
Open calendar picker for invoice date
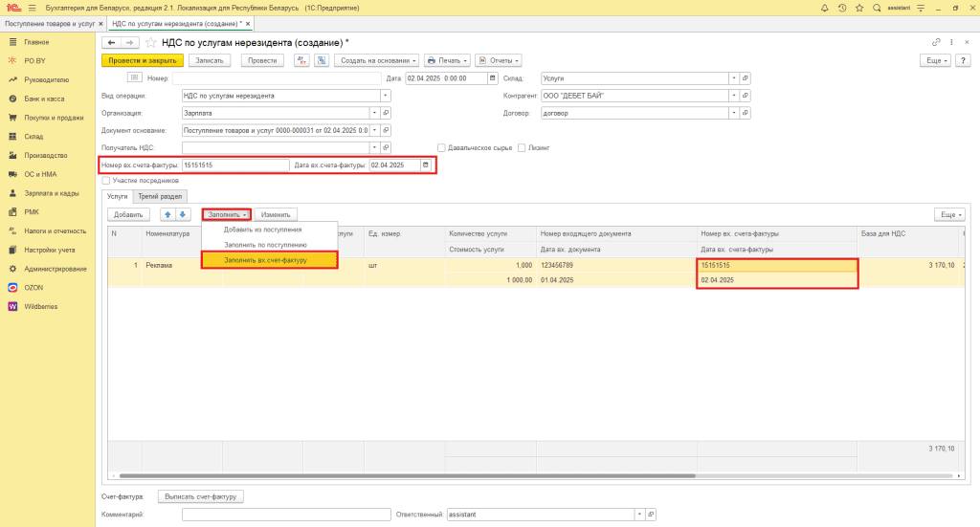426,165
